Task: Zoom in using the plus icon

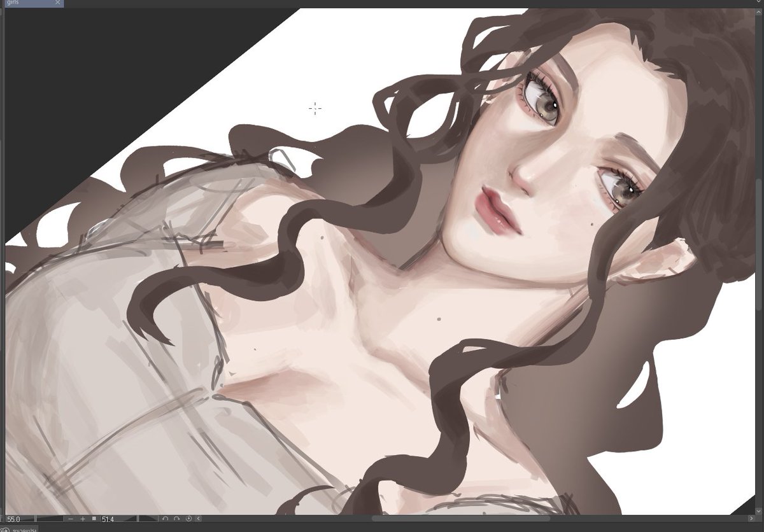Action: coord(82,519)
